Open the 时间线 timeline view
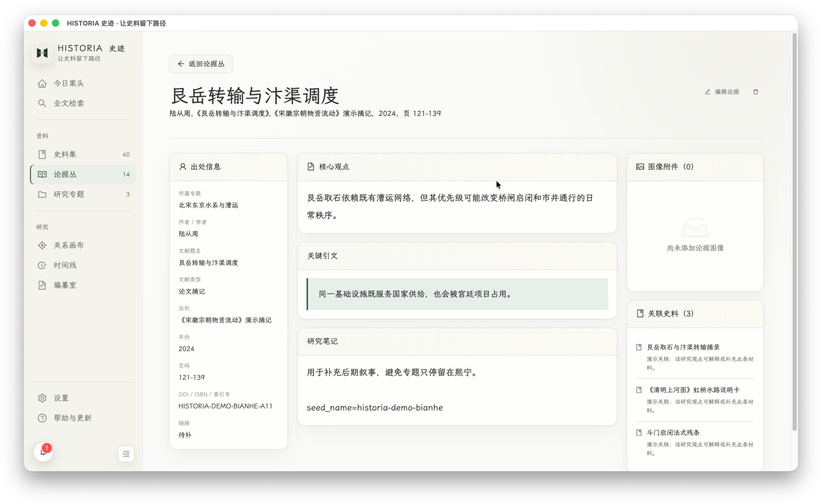Screen dimensions: 822x504 [x=83, y=265]
